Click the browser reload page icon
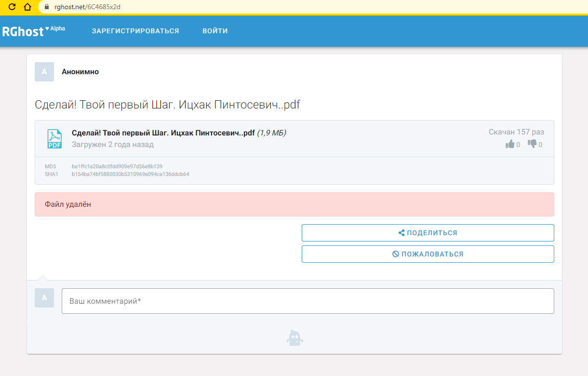The width and height of the screenshot is (588, 376). 13,7
